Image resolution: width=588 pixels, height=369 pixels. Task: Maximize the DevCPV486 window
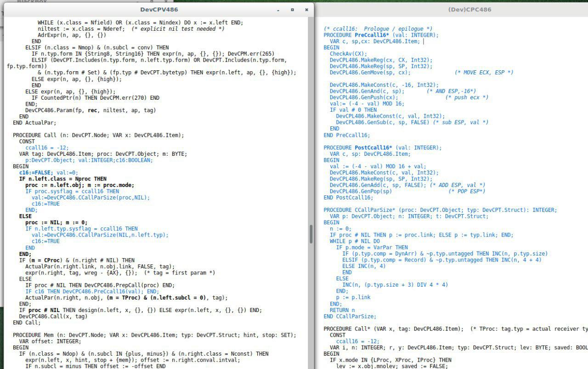[292, 10]
